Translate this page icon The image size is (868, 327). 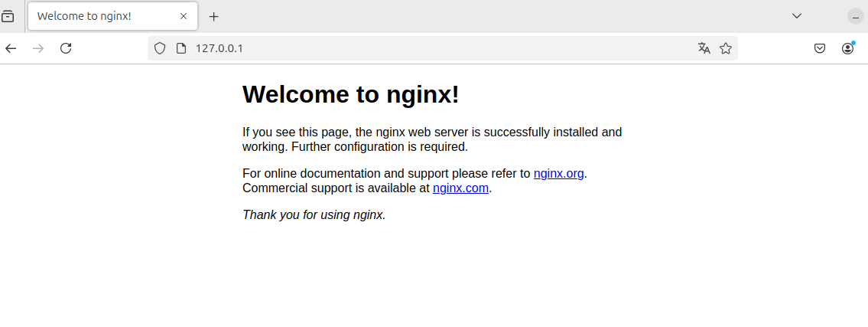point(704,48)
